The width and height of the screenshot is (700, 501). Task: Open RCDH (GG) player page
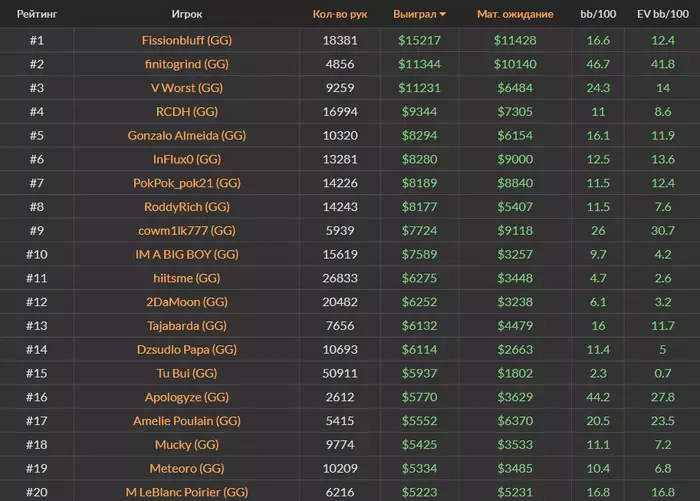(186, 112)
